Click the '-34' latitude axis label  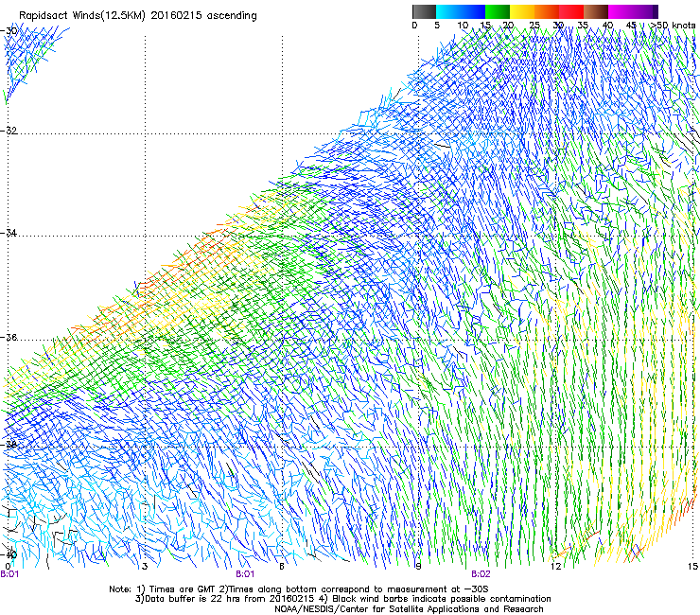[x=9, y=233]
